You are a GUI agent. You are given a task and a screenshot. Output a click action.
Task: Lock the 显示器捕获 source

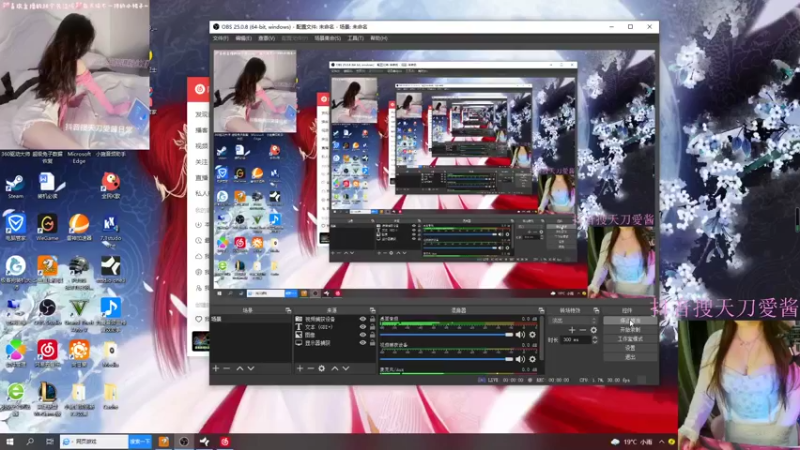click(372, 343)
